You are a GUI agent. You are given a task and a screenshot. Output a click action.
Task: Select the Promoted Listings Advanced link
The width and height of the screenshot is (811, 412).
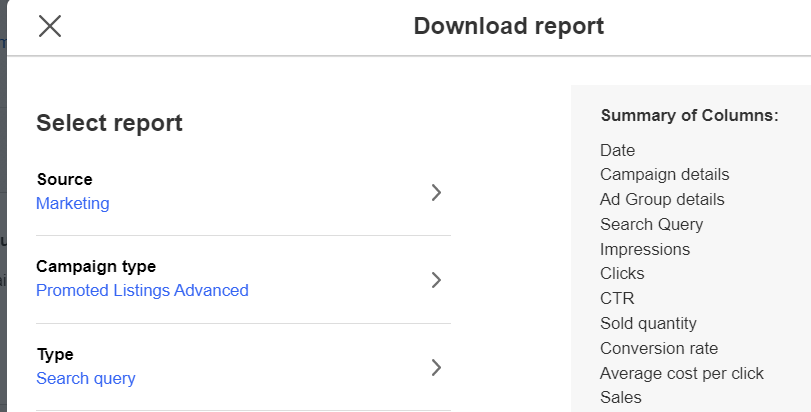tap(142, 291)
